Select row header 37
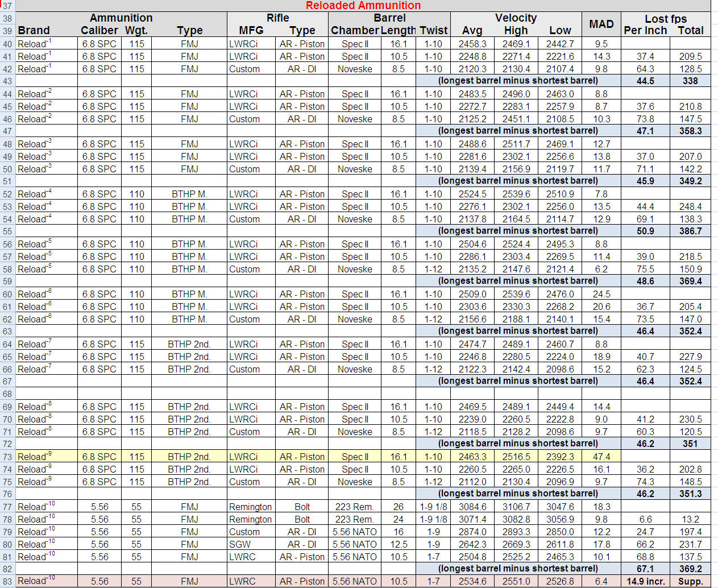718x588 pixels. 7,6
